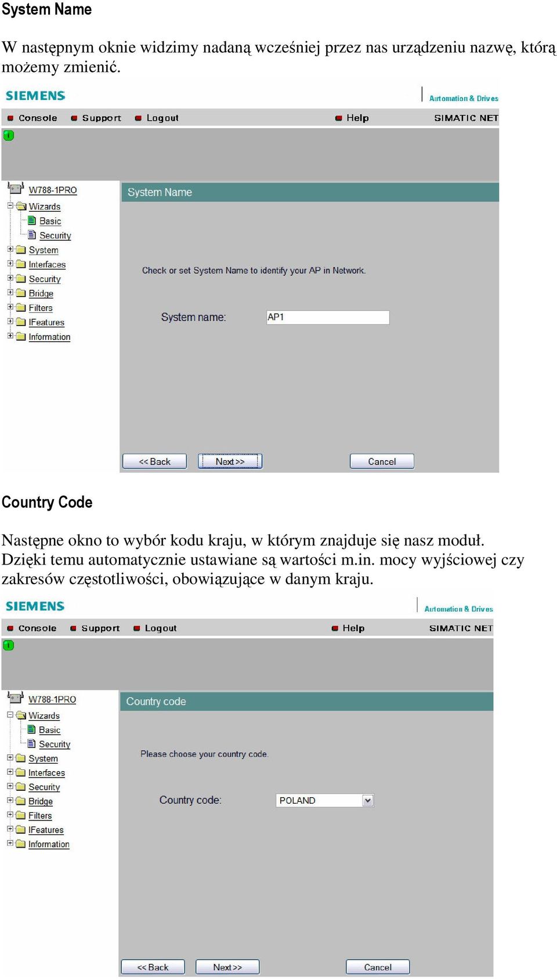Collapse the Wizards node in the System Name tree
The height and width of the screenshot is (980, 557).
pyautogui.click(x=10, y=205)
